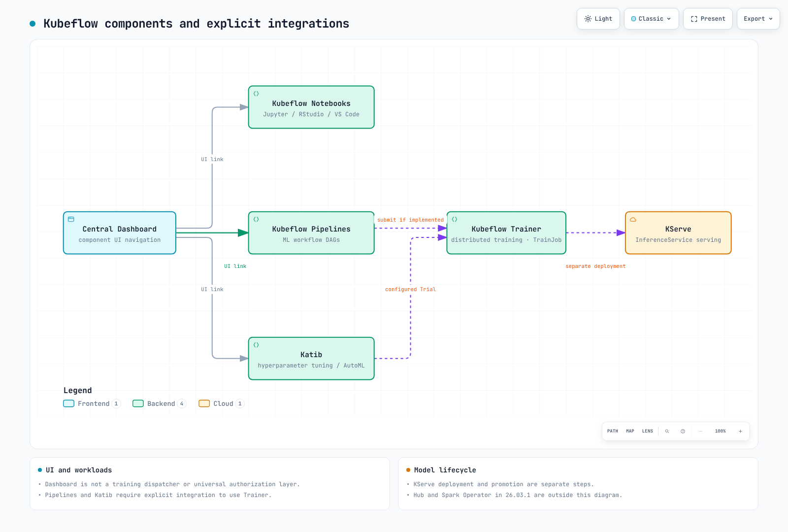Switch to LENS mode

pos(648,431)
